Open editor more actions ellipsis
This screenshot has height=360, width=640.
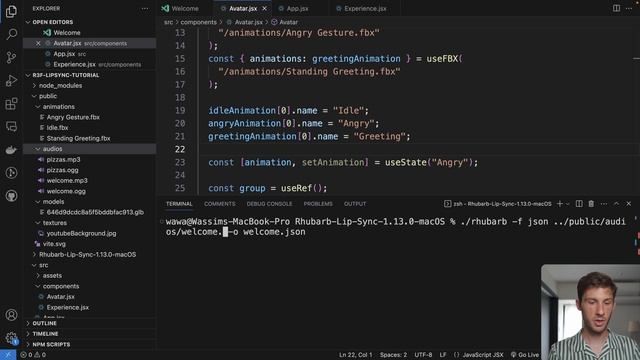629,8
